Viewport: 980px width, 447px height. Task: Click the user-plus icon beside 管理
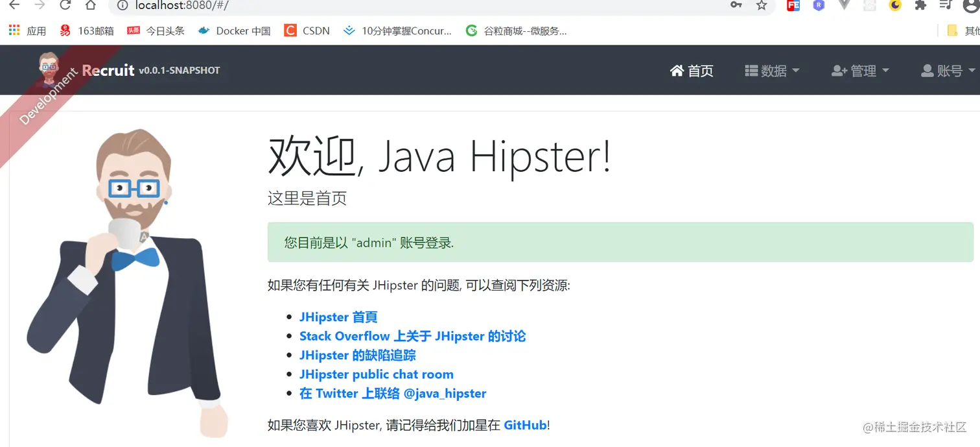click(839, 71)
